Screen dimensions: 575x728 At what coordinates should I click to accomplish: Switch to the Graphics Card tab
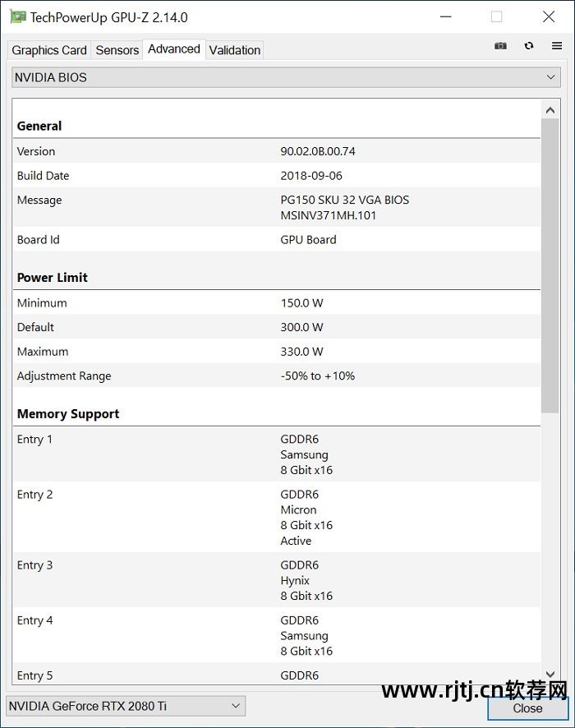click(49, 50)
